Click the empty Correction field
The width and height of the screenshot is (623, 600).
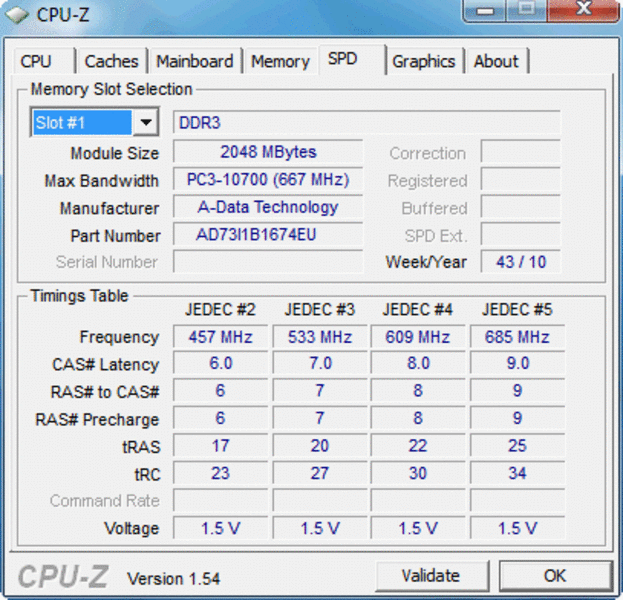(520, 151)
